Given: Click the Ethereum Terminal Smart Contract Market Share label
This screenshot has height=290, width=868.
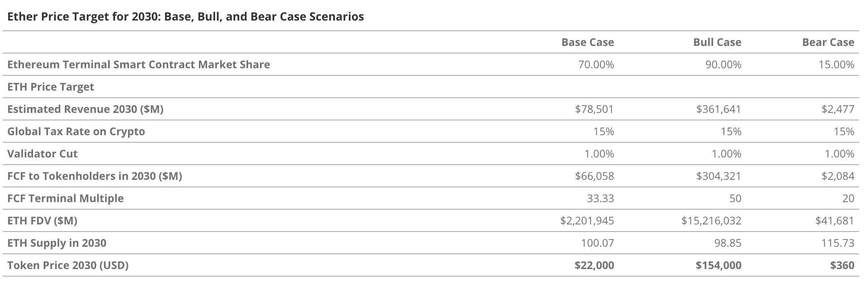Looking at the screenshot, I should tap(139, 65).
